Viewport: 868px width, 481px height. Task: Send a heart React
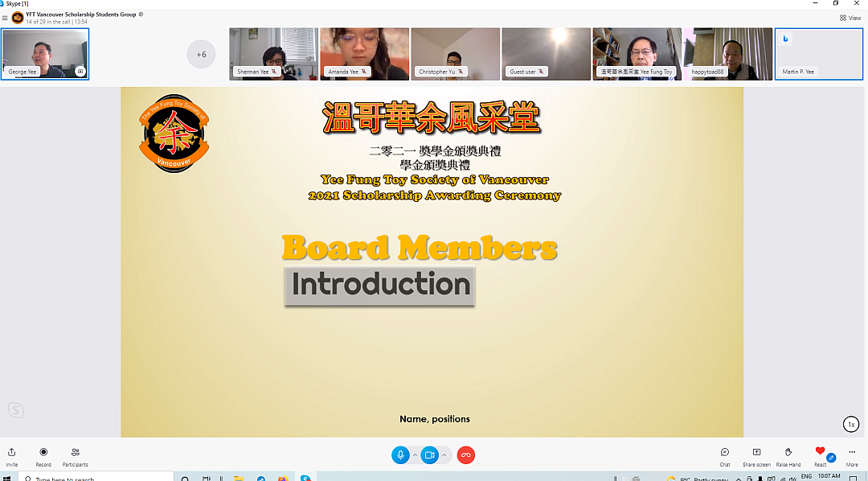(x=820, y=454)
